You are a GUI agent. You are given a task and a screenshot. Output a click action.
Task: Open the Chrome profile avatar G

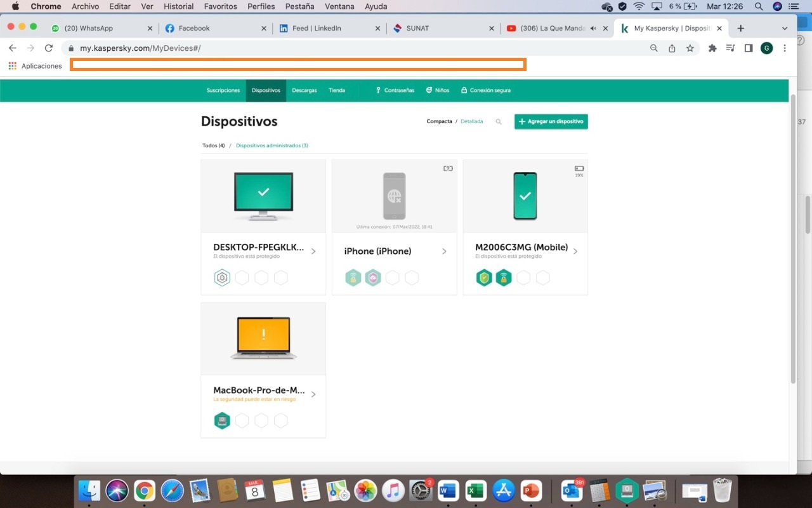tap(766, 48)
